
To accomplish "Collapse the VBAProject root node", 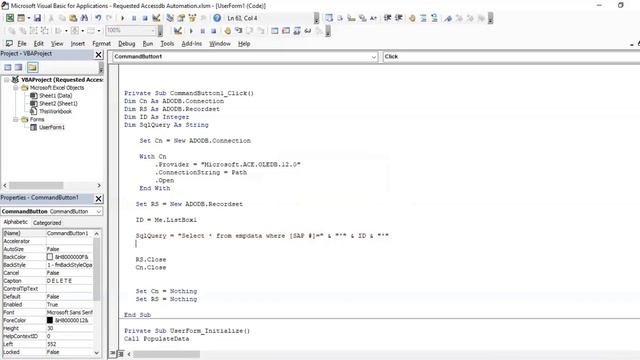I will (7, 80).
